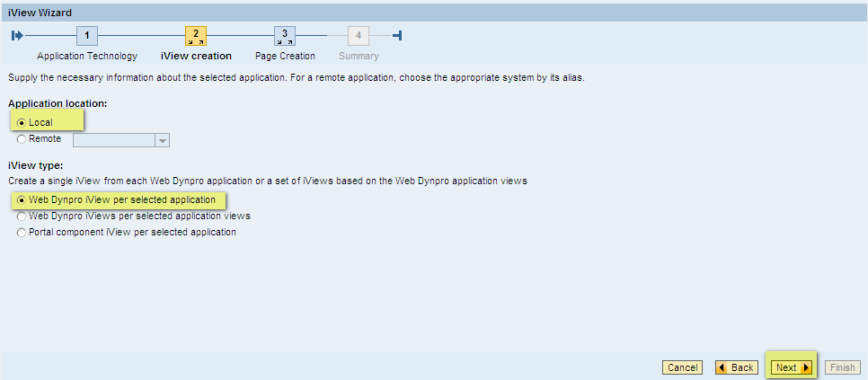
Task: Click the wizard end marker icon
Action: [x=397, y=36]
